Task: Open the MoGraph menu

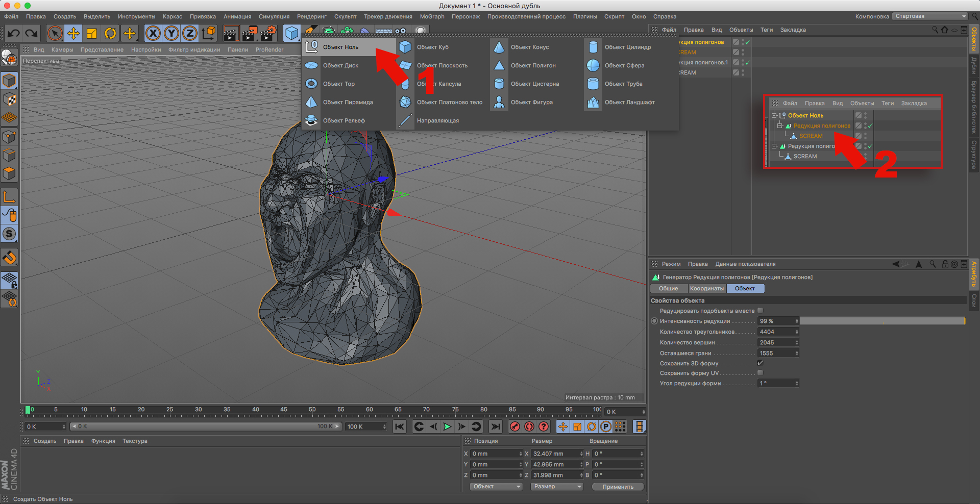Action: (x=432, y=16)
